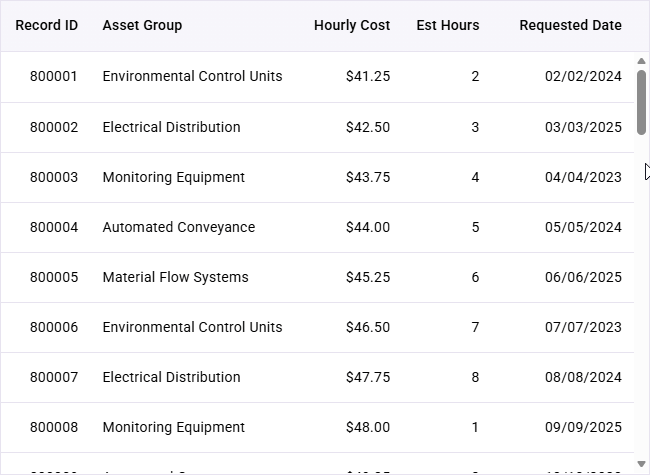This screenshot has width=650, height=475.
Task: Sort by Asset Group column header
Action: 142,25
